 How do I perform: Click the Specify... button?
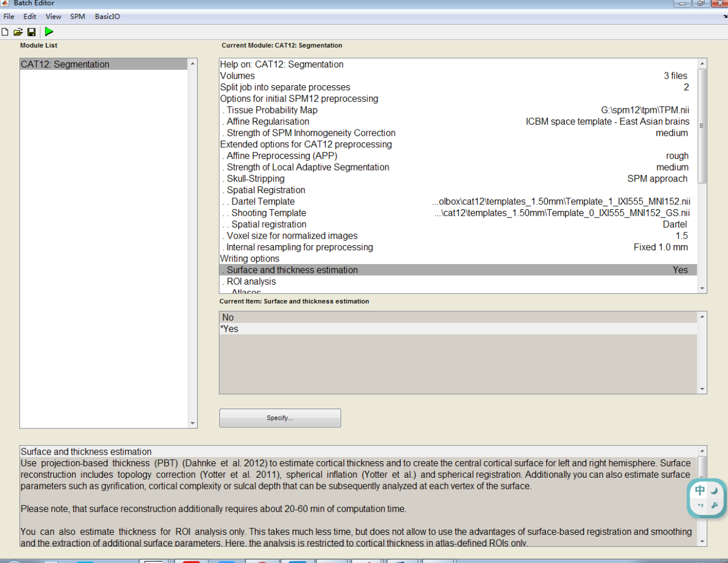click(280, 418)
